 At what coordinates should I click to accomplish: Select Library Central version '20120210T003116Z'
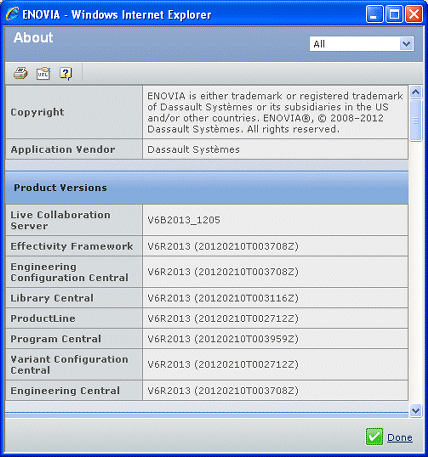coord(246,298)
